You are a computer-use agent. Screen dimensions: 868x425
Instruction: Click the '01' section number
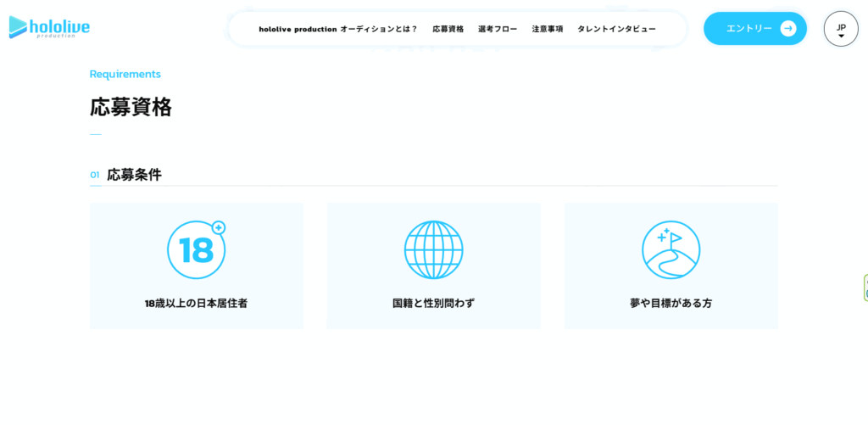(x=95, y=175)
